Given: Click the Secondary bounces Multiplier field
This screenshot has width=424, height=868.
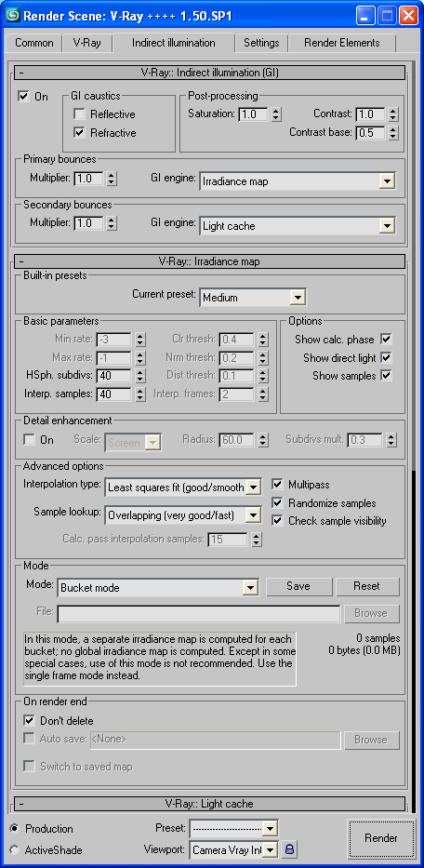Looking at the screenshot, I should [x=88, y=223].
